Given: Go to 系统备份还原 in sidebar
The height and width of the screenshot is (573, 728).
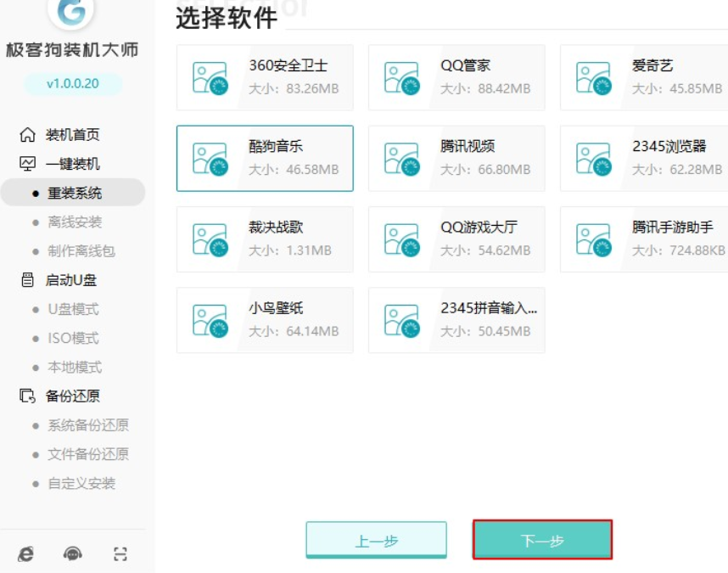Looking at the screenshot, I should pyautogui.click(x=87, y=425).
